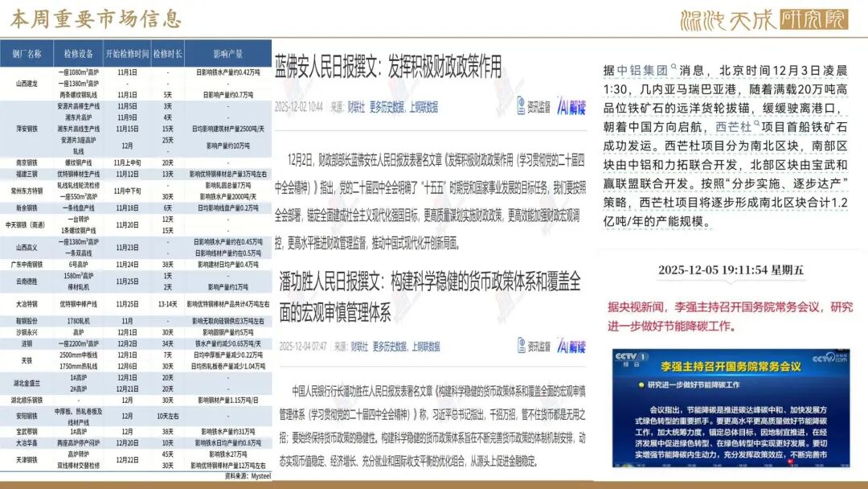This screenshot has width=868, height=489.
Task: Click the 开始检修时间 column header
Action: pos(127,54)
